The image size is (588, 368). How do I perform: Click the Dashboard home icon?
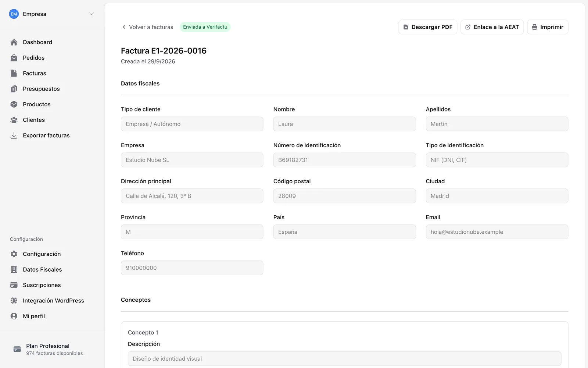point(14,42)
